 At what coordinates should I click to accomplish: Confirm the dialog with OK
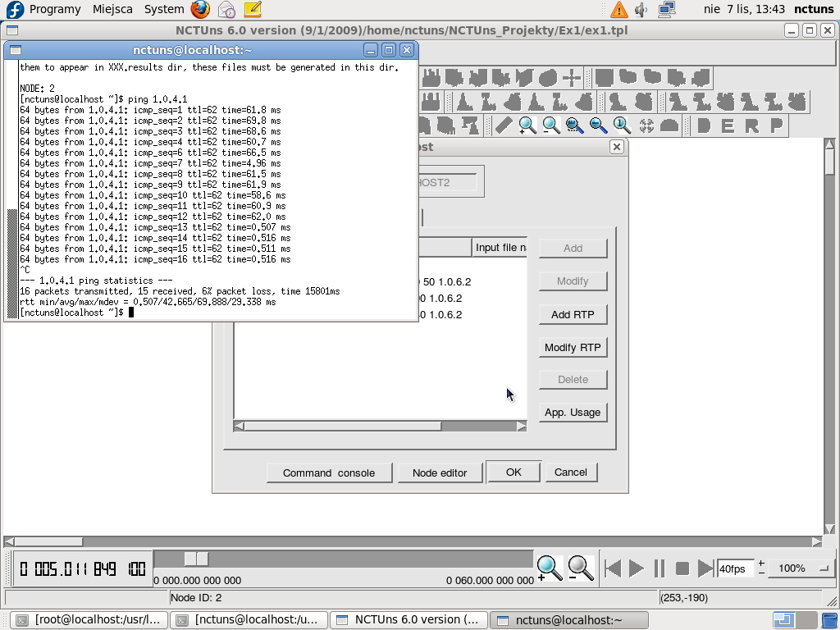[514, 472]
